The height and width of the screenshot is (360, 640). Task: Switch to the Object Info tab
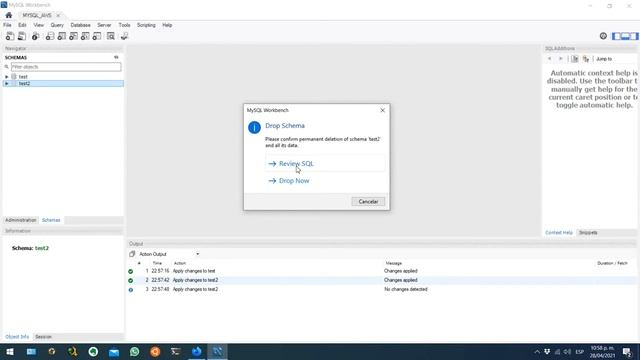point(17,337)
